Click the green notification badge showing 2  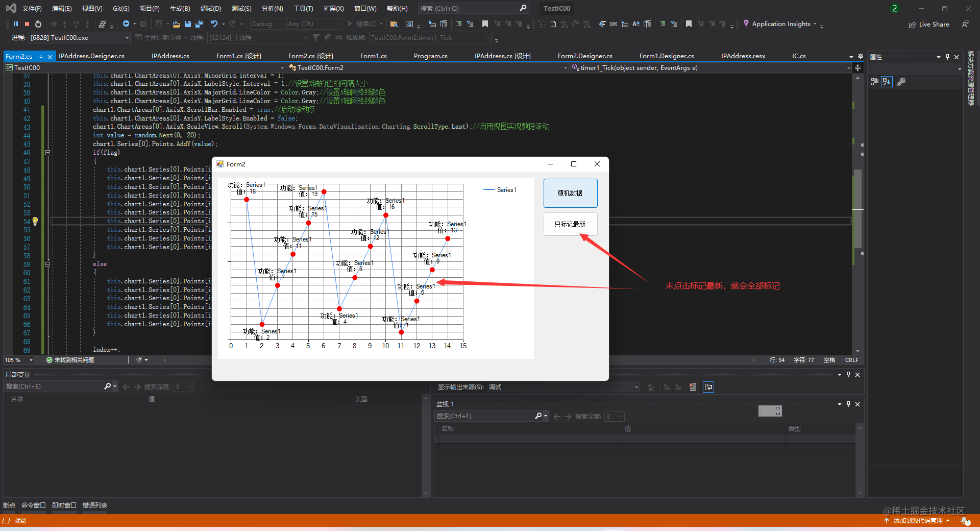pyautogui.click(x=894, y=8)
